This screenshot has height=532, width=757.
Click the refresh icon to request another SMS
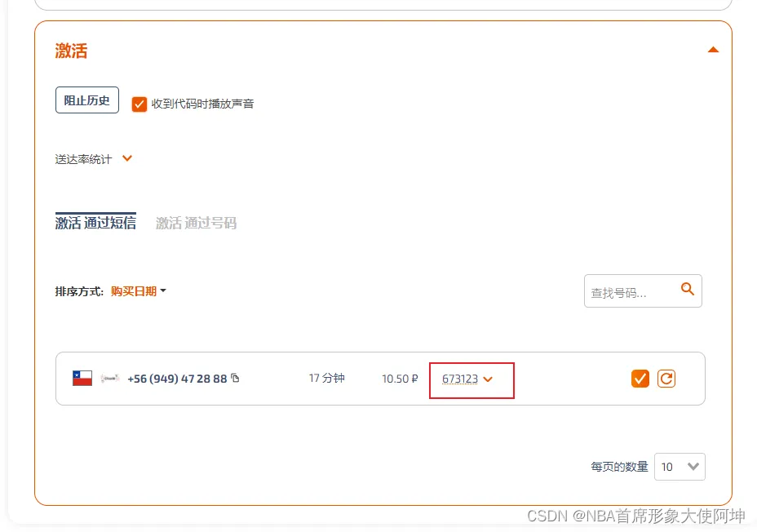point(666,379)
